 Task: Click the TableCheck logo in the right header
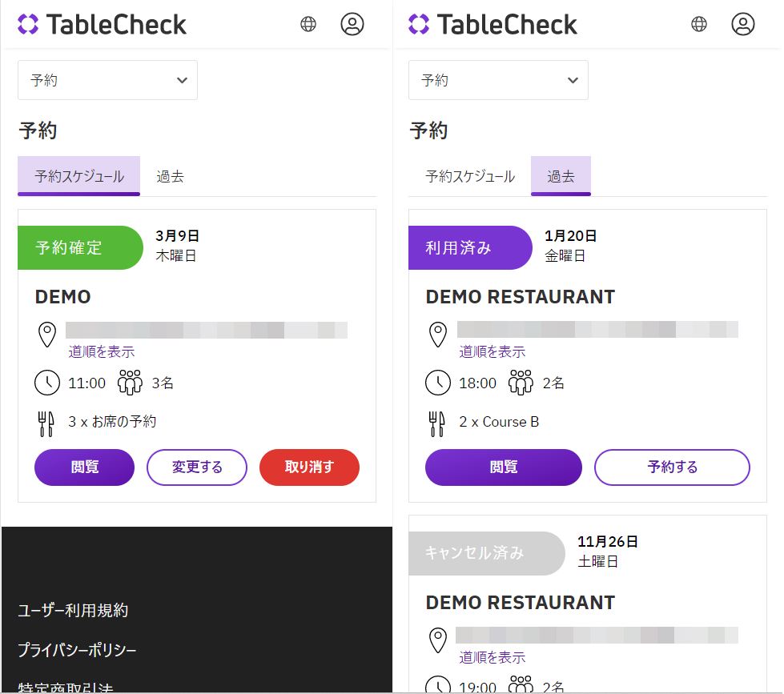point(493,24)
